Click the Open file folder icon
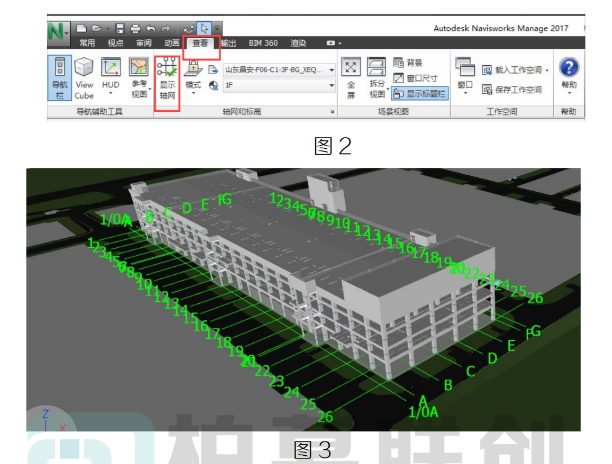 pyautogui.click(x=96, y=28)
